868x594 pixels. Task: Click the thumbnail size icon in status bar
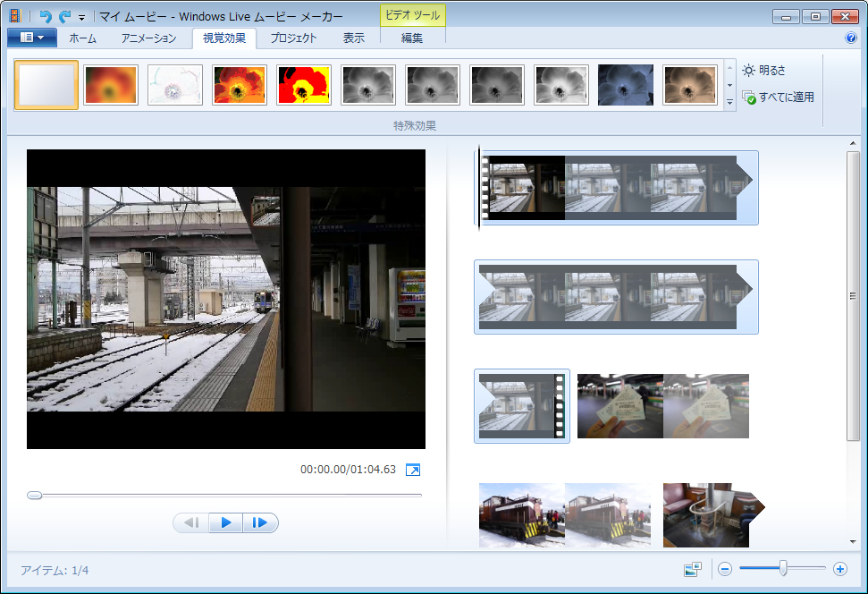pos(693,569)
